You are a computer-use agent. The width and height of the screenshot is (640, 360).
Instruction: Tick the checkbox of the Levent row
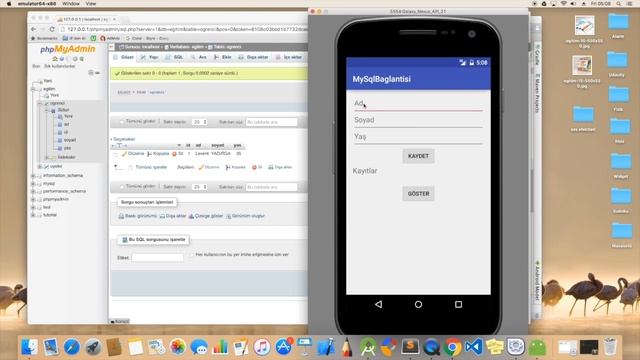pos(116,154)
